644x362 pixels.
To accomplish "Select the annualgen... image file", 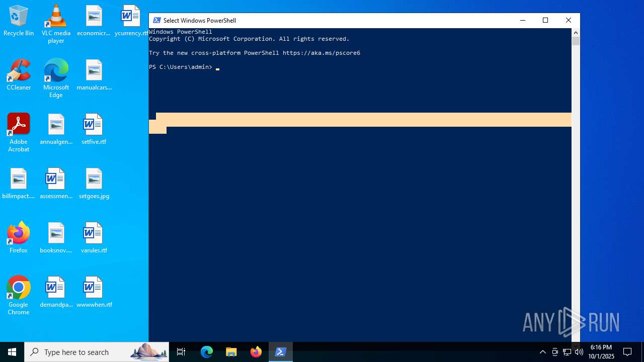I will [x=56, y=129].
